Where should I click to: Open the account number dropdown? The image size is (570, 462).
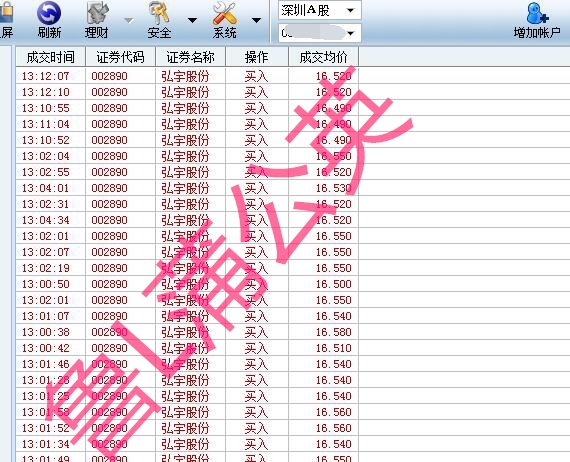pyautogui.click(x=320, y=33)
